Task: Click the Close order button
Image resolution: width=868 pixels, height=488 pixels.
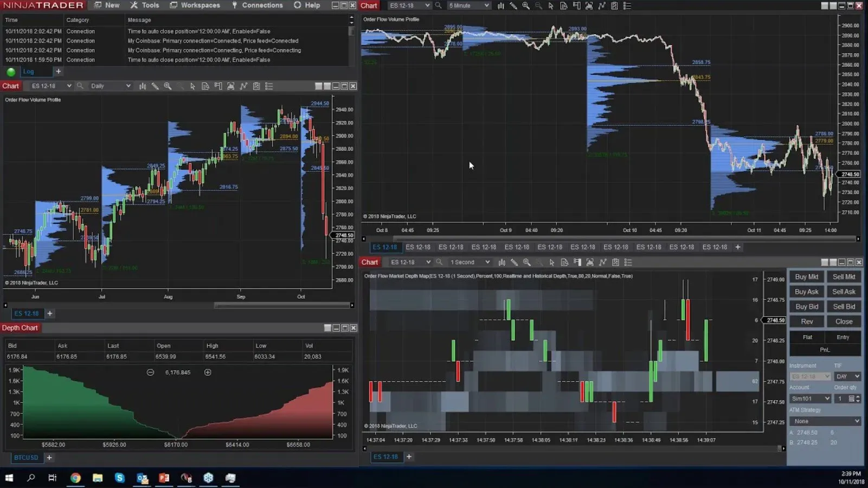Action: pos(844,321)
